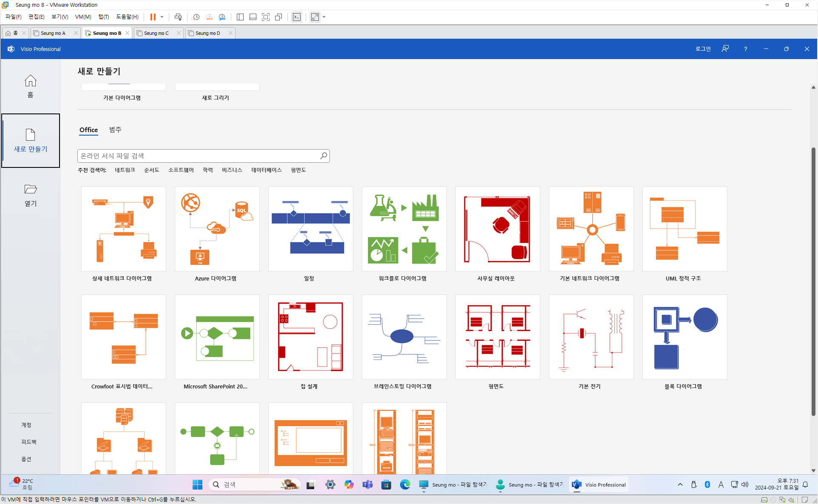Image resolution: width=818 pixels, height=504 pixels.
Task: Click the Visio help question mark icon
Action: tap(745, 49)
